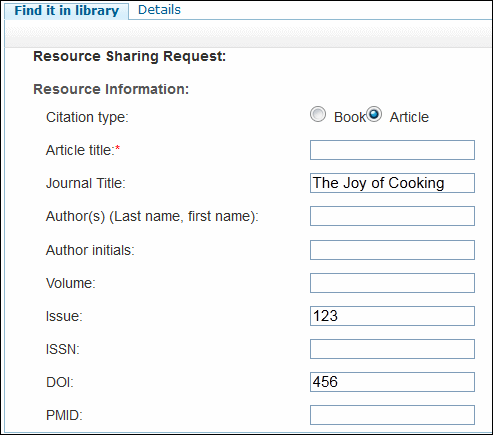Click the Article title label with red asterisk
Screen dimensions: 493x435
[x=83, y=150]
